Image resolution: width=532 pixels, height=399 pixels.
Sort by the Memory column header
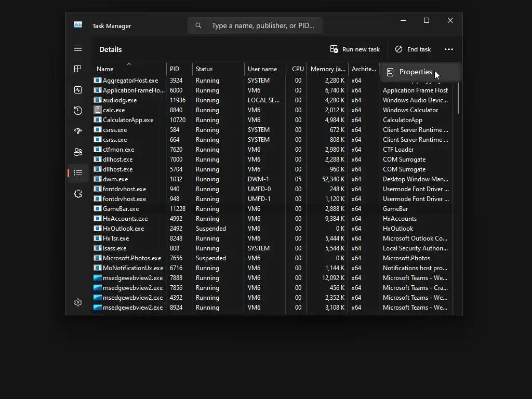(x=327, y=69)
